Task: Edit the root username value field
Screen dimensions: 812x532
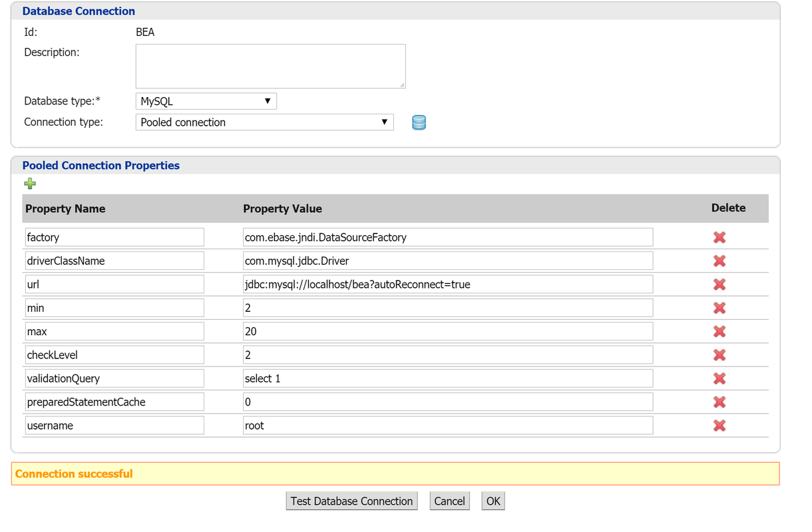Action: pos(448,426)
